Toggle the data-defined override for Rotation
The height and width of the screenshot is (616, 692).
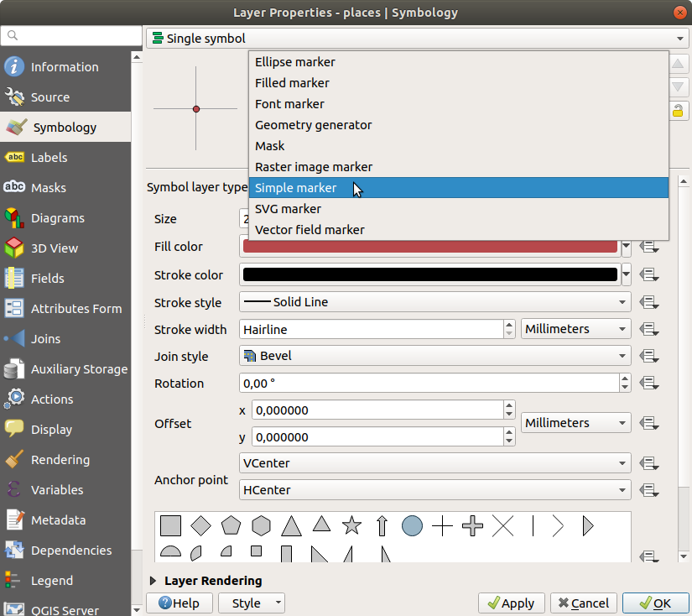point(648,383)
